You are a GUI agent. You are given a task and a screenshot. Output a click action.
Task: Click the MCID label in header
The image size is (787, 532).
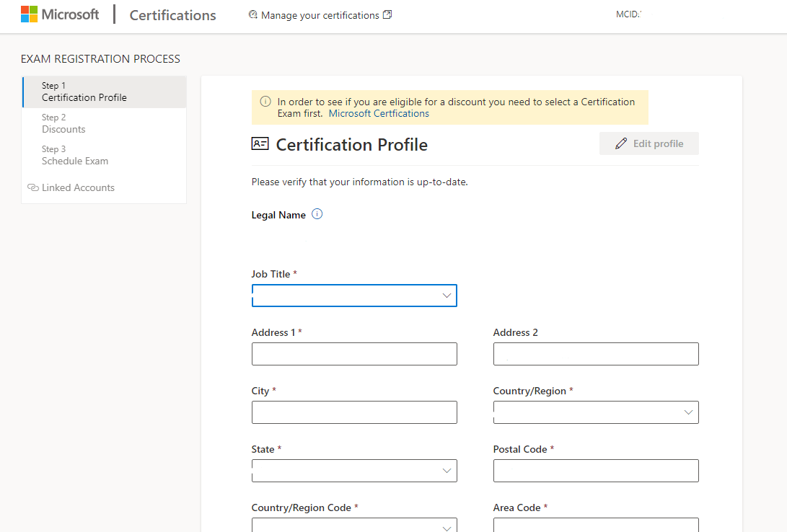628,14
